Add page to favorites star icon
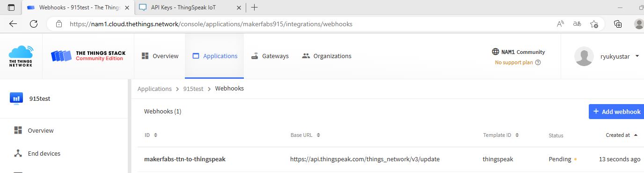This screenshot has height=173, width=644. pos(594,24)
